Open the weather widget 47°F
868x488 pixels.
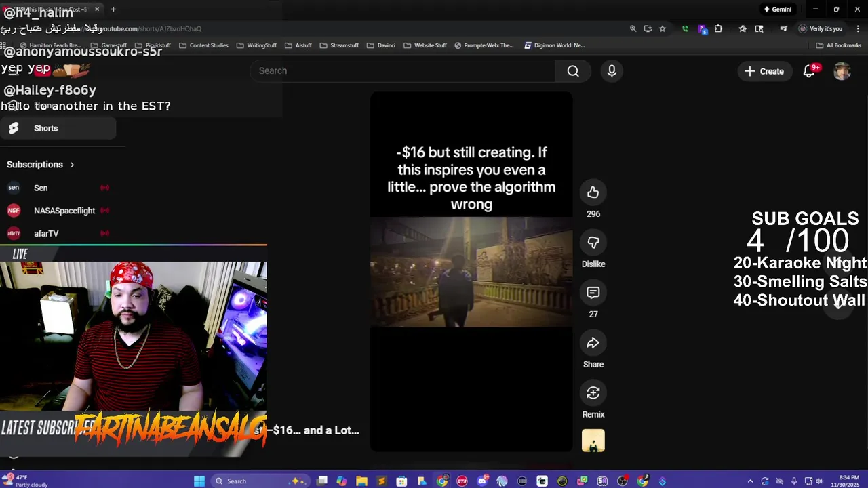click(x=24, y=481)
